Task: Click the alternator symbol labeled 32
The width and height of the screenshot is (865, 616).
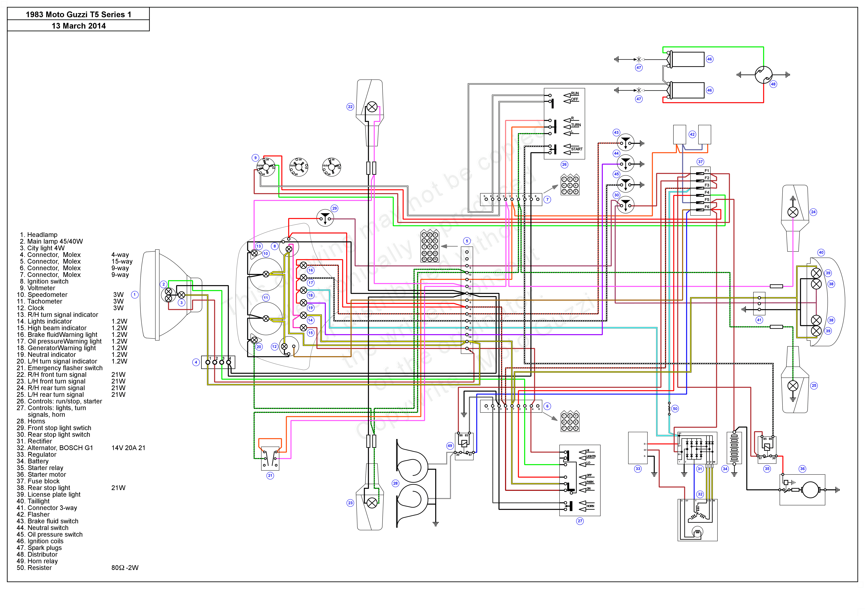Action: tap(697, 520)
